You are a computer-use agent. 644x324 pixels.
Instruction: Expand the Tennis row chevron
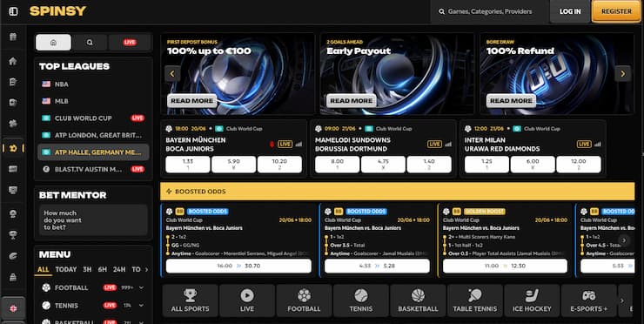[x=141, y=306]
